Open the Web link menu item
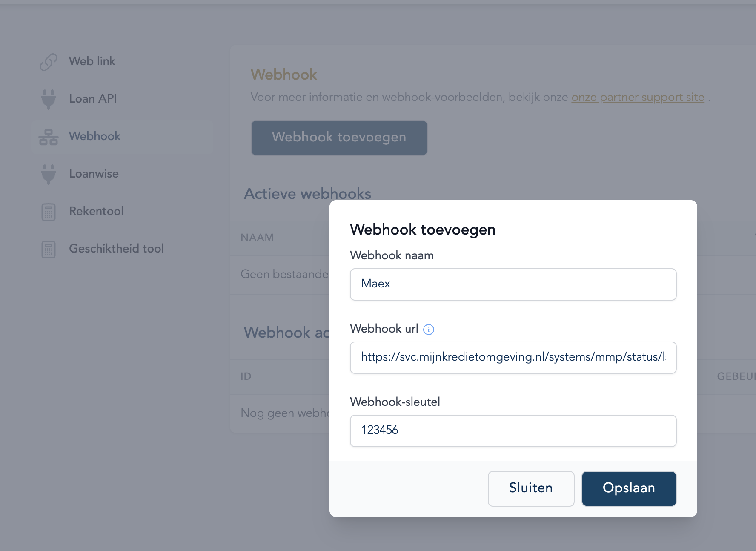Image resolution: width=756 pixels, height=551 pixels. [x=92, y=61]
